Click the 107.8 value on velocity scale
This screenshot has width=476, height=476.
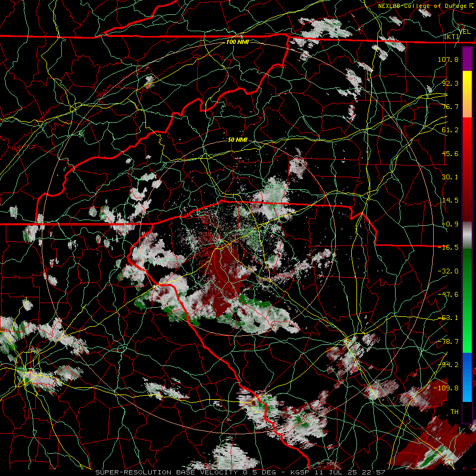[448, 59]
